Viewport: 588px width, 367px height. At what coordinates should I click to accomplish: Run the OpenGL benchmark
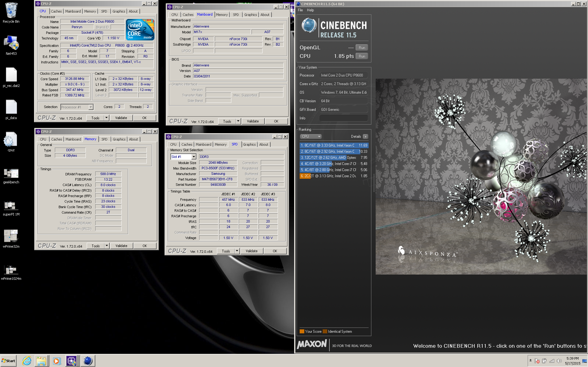point(362,48)
